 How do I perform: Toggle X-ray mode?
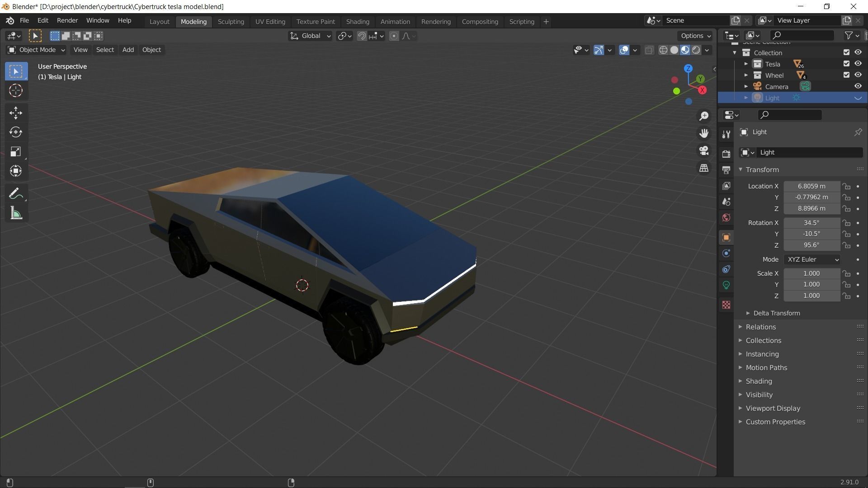click(x=649, y=50)
